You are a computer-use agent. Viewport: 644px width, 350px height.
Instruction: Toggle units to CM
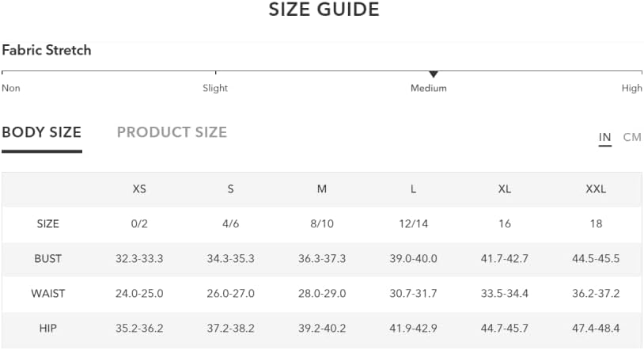coord(631,137)
